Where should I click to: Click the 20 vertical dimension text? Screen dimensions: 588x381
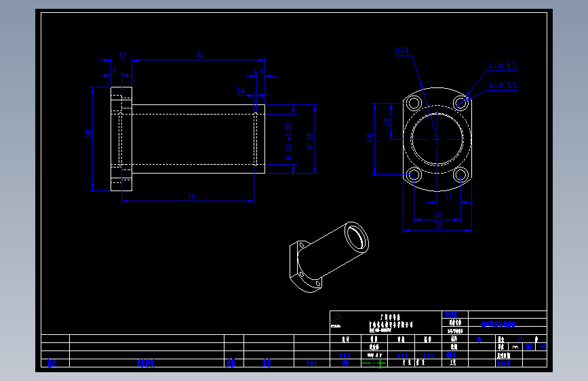(387, 122)
